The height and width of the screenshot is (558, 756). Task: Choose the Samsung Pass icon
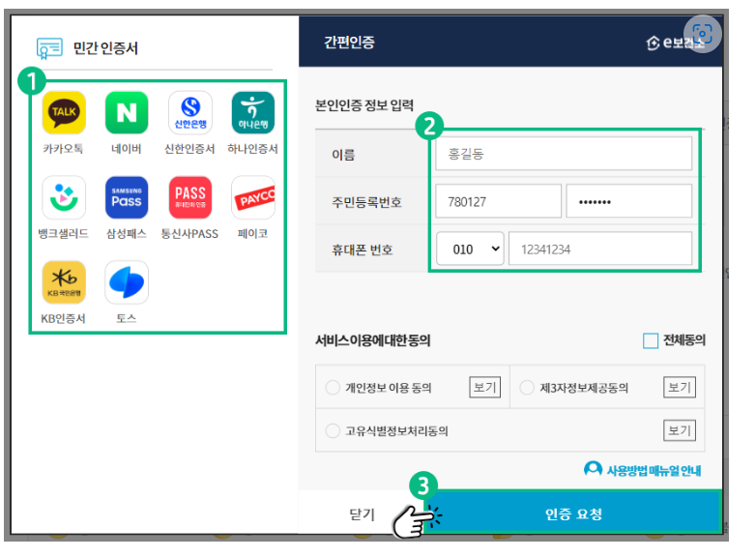127,197
